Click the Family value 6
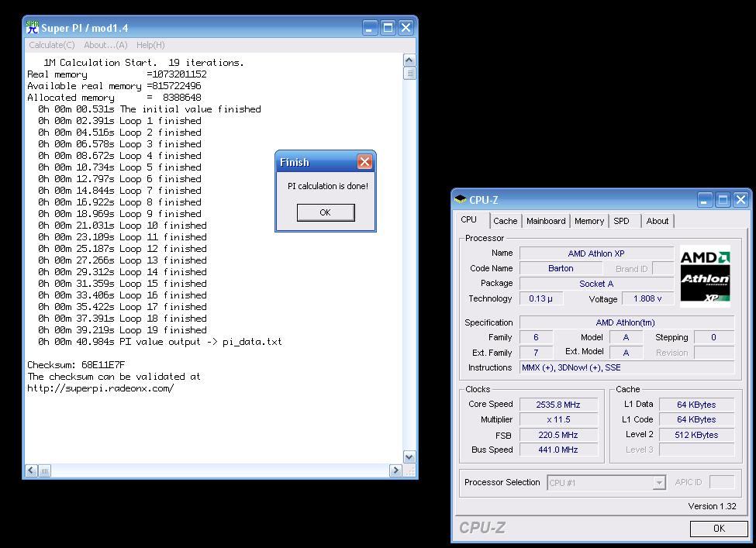Viewport: 756px width, 548px height. click(x=536, y=337)
